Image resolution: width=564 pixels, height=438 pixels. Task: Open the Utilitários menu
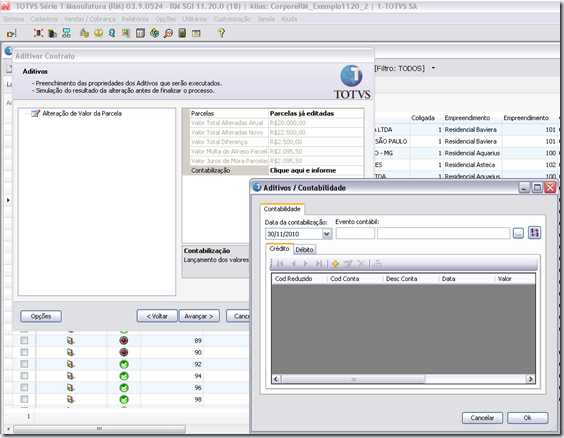click(195, 19)
